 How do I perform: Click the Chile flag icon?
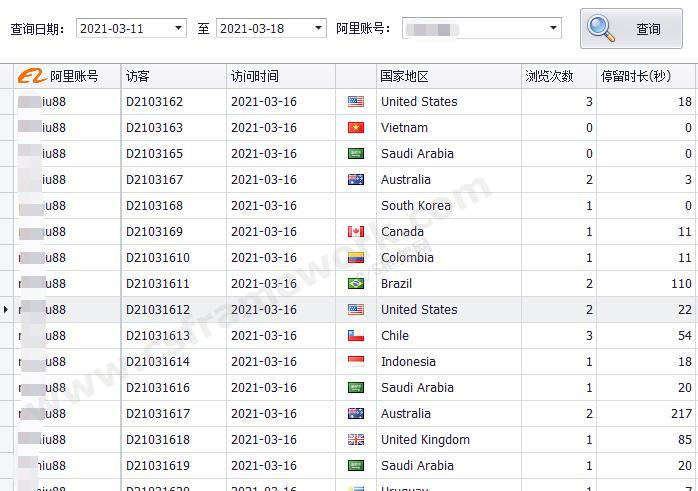355,336
